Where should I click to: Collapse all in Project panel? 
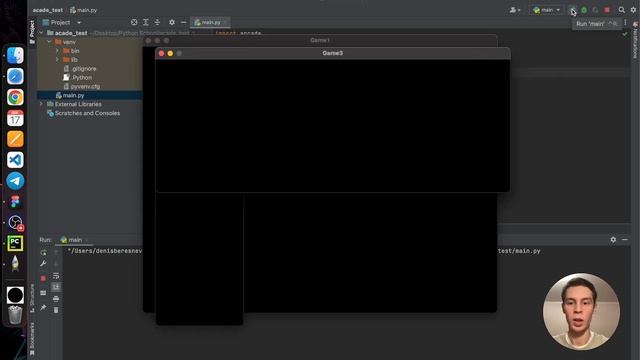tap(157, 22)
